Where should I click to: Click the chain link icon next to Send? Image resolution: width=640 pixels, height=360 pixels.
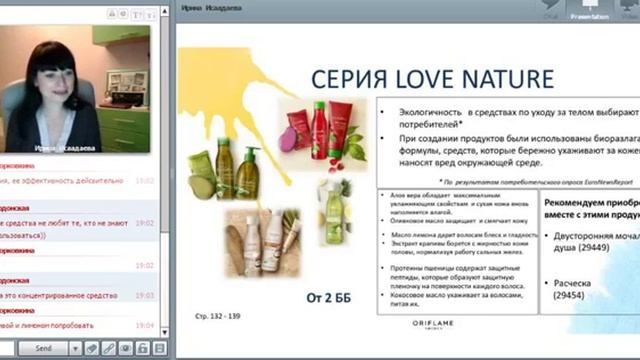pos(109,348)
